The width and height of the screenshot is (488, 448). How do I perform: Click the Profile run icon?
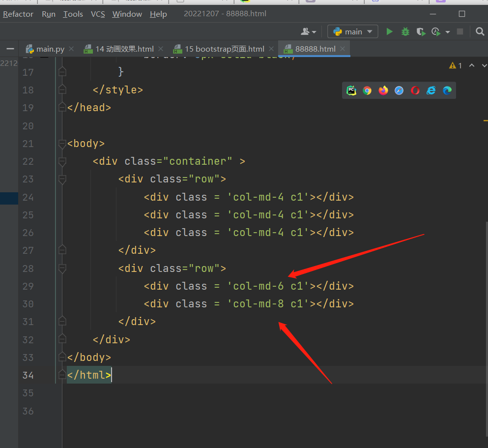point(436,32)
